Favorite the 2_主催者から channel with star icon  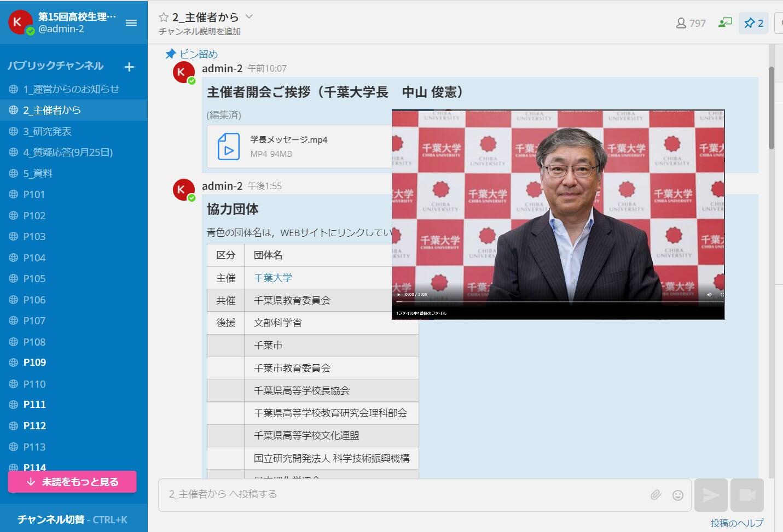(x=163, y=17)
